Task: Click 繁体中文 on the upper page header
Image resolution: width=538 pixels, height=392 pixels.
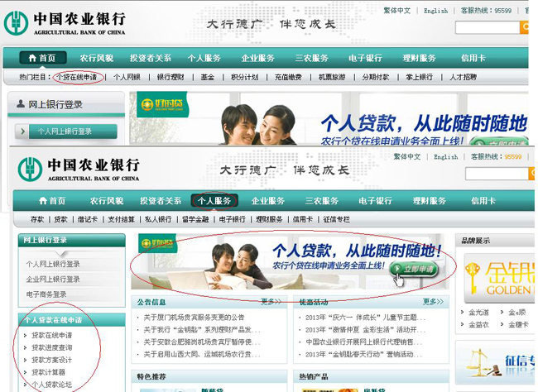Action: pyautogui.click(x=397, y=11)
